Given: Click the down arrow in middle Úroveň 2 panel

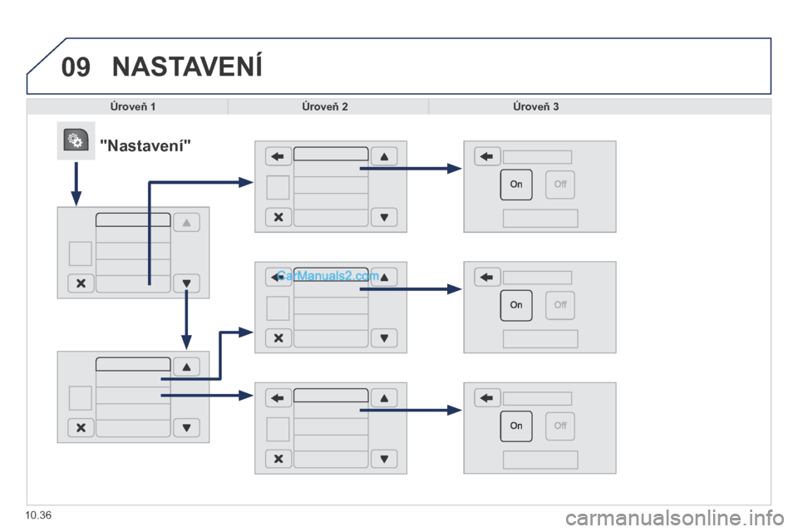Looking at the screenshot, I should pyautogui.click(x=384, y=338).
